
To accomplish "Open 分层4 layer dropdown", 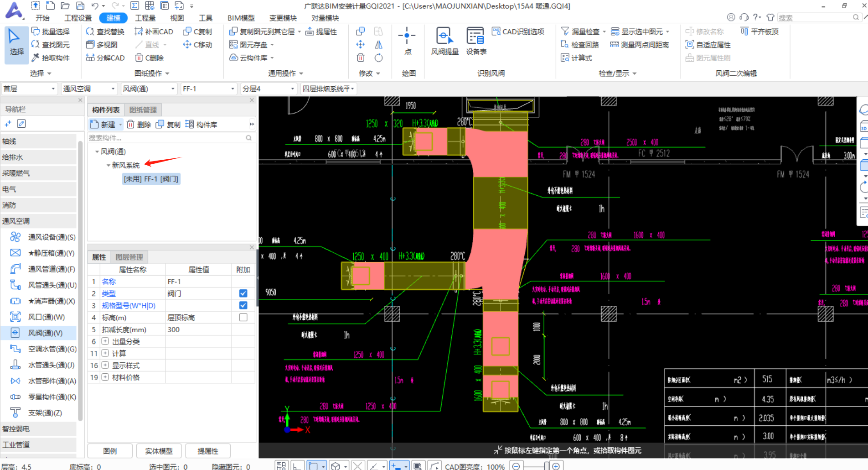I will click(x=269, y=89).
